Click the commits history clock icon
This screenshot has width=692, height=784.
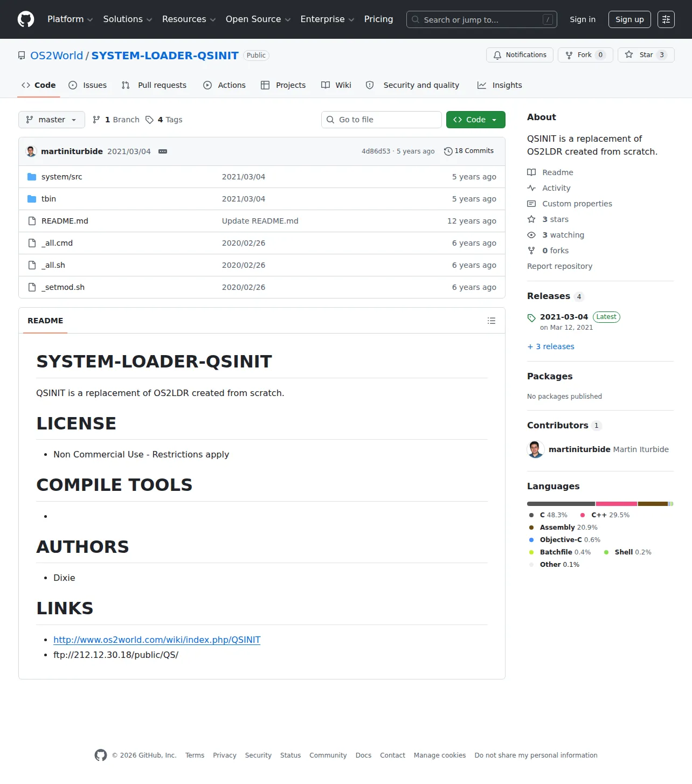tap(448, 151)
